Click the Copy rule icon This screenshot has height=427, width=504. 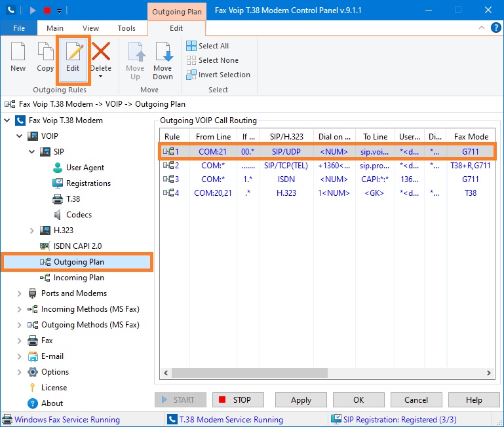coord(45,51)
